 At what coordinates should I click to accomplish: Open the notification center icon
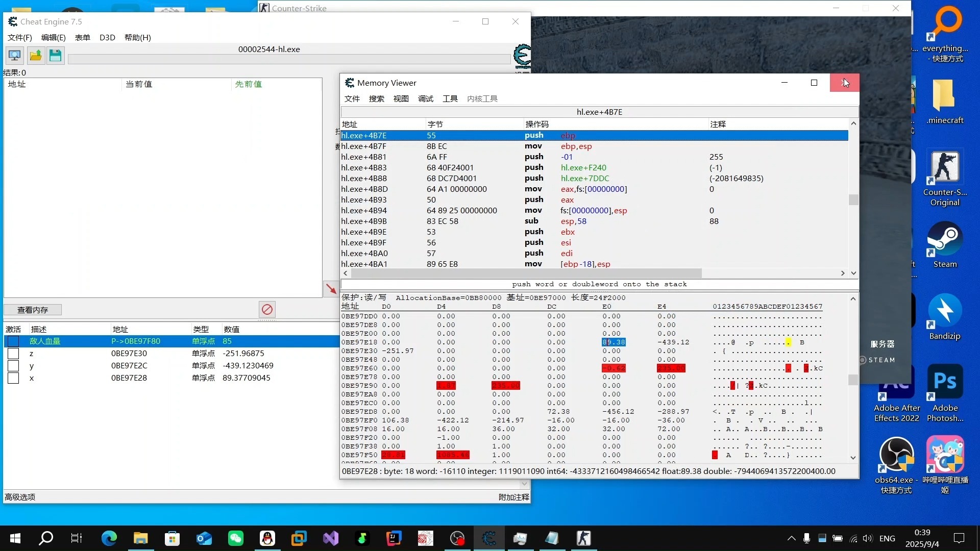(959, 538)
